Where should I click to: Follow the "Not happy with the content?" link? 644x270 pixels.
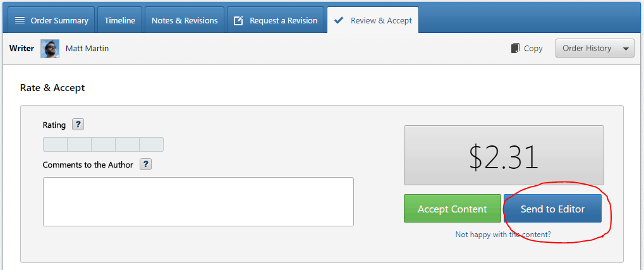[x=503, y=235]
